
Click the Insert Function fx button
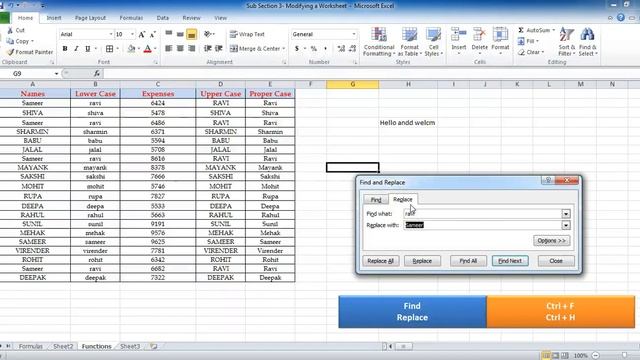pyautogui.click(x=97, y=73)
